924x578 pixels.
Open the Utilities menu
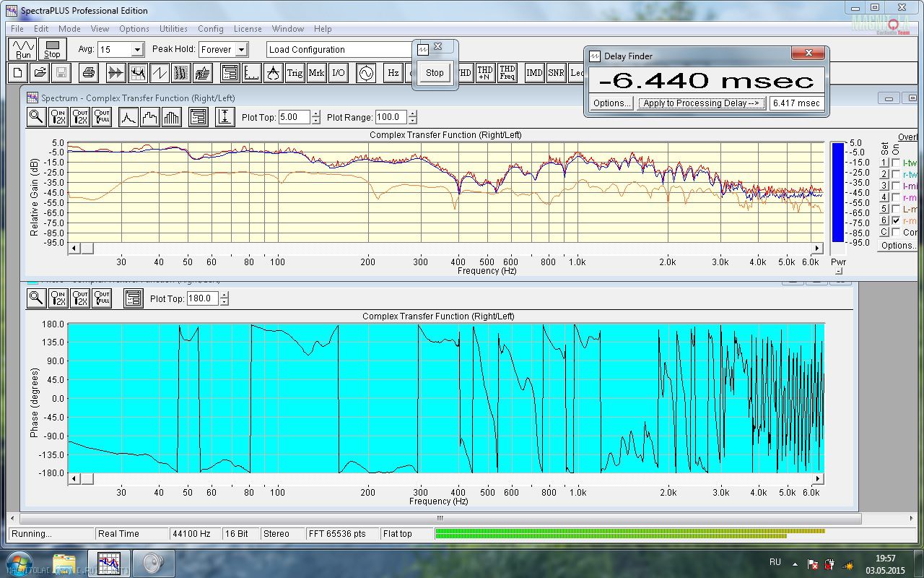click(x=173, y=29)
